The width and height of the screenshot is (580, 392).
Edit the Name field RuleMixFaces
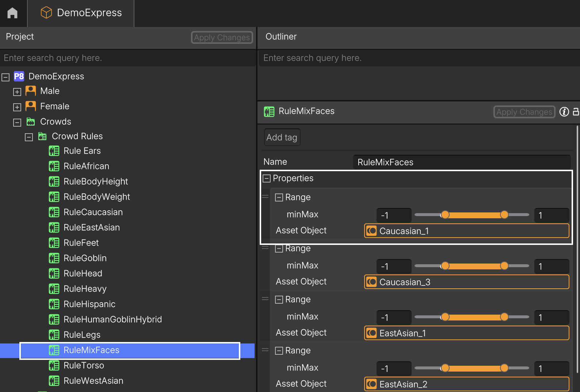462,162
